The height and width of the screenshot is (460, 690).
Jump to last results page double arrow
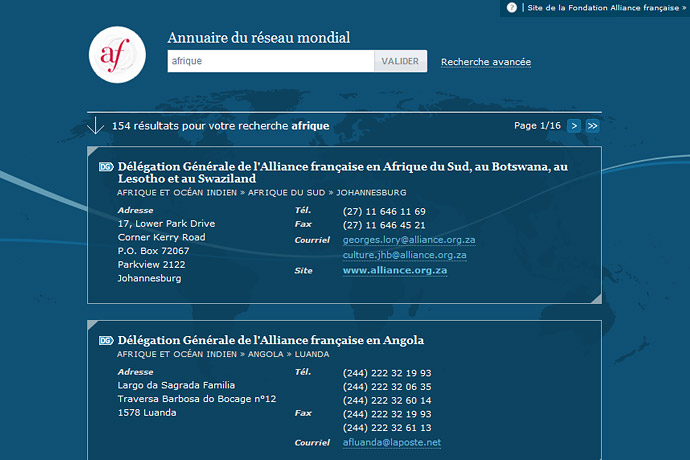coord(592,126)
